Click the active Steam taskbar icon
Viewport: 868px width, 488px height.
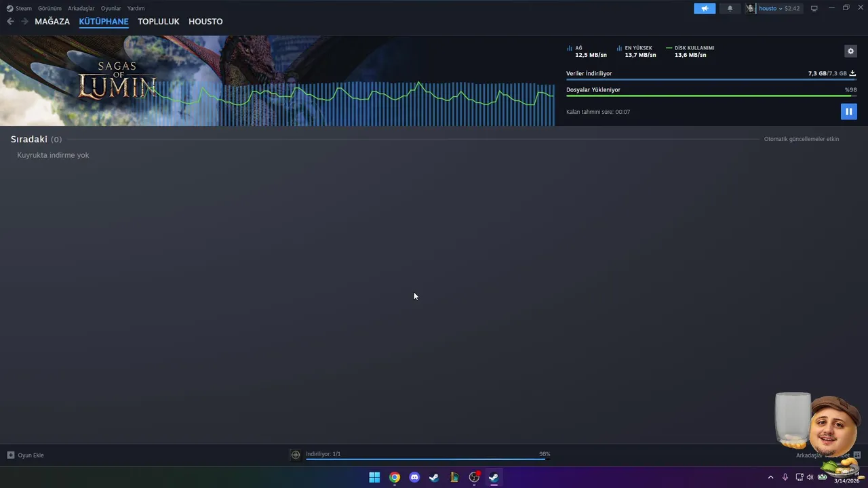pos(494,477)
